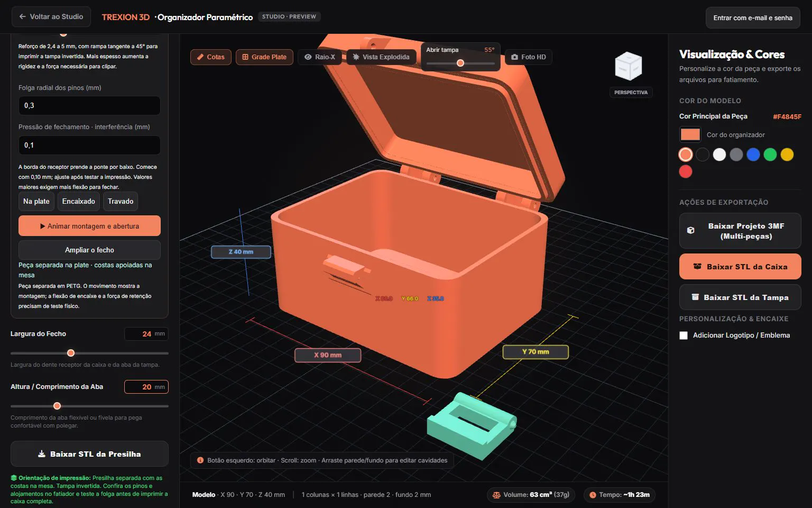Viewport: 812px width, 508px height.
Task: Select the black color swatch
Action: (x=703, y=155)
